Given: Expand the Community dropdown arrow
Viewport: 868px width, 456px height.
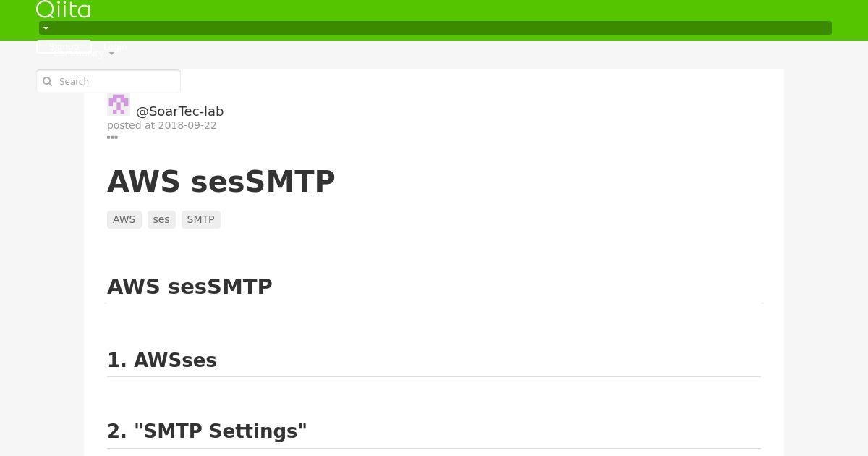Looking at the screenshot, I should coord(111,54).
